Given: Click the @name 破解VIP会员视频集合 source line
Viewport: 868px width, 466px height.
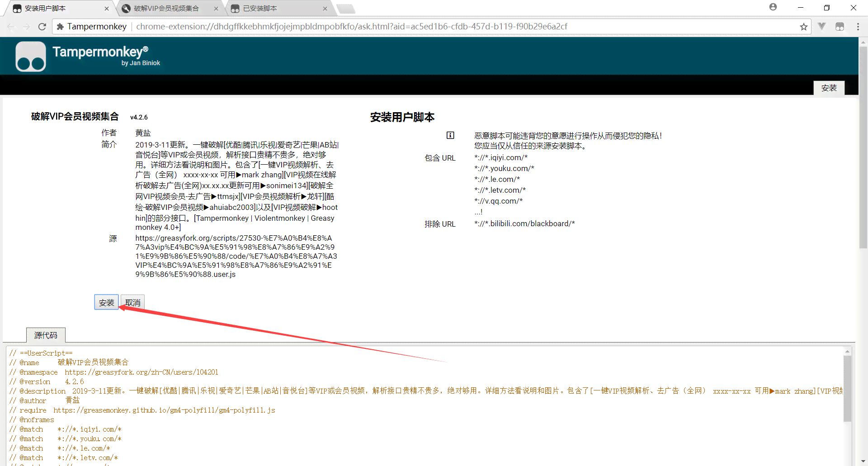Looking at the screenshot, I should [x=69, y=362].
